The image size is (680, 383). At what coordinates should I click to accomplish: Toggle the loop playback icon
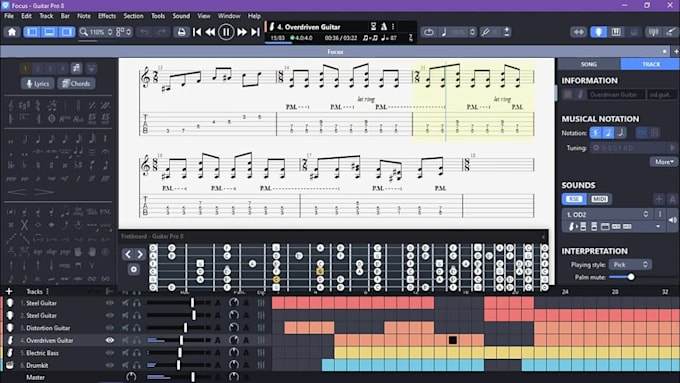click(428, 32)
